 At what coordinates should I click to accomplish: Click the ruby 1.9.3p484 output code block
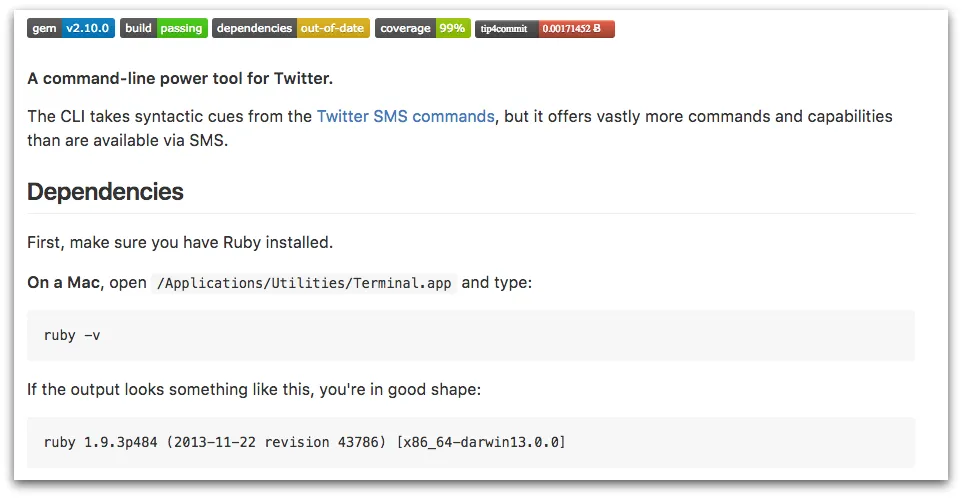[x=471, y=442]
